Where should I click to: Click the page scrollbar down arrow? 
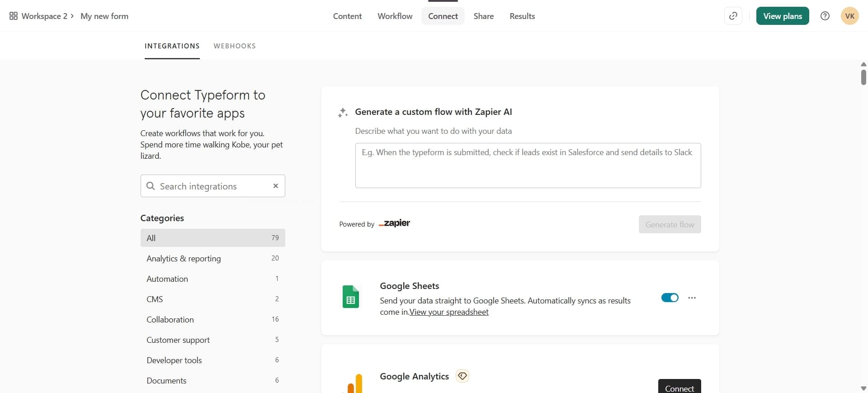863,388
